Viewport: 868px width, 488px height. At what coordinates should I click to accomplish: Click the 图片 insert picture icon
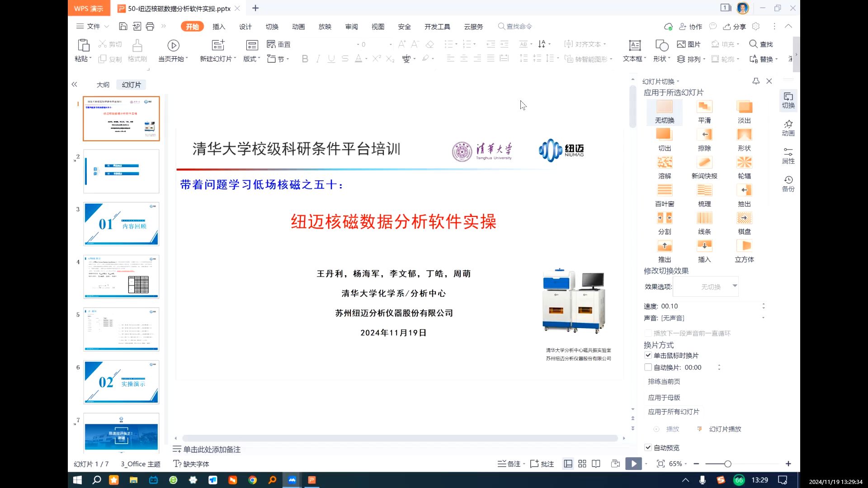[x=689, y=44]
